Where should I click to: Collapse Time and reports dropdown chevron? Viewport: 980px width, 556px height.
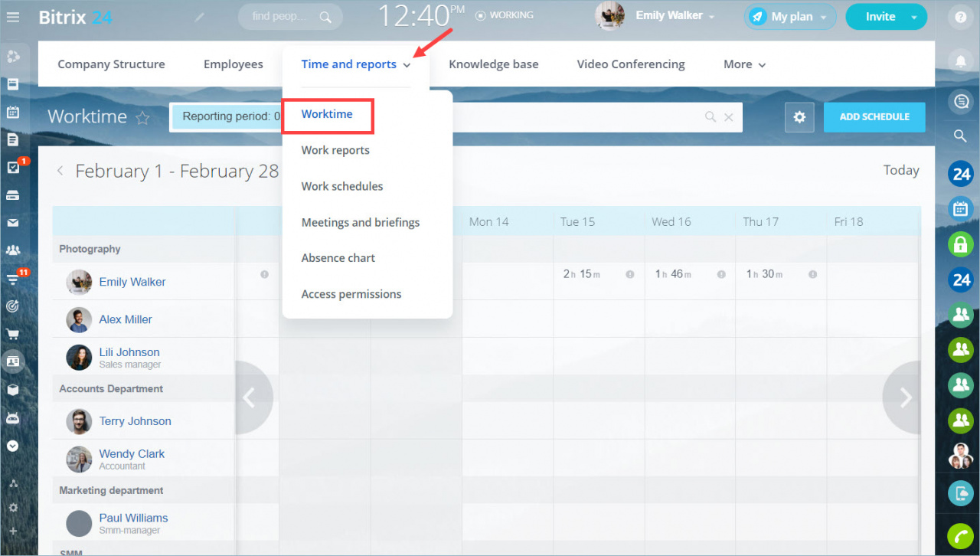[x=407, y=65]
